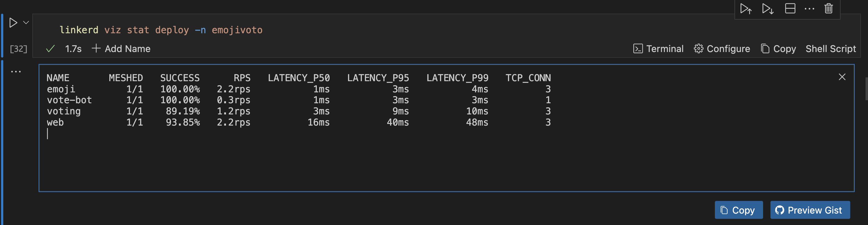Run the linkerd viz stat cell

[13, 23]
